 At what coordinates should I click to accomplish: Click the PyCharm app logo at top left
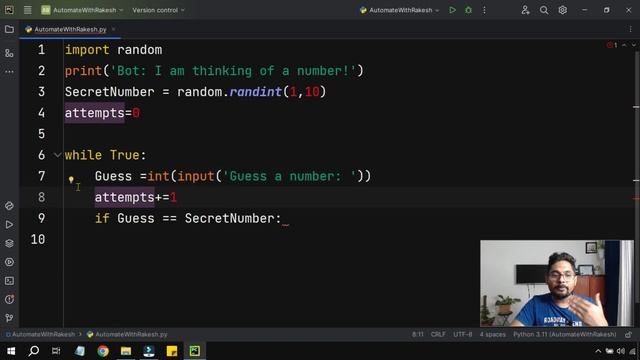click(x=9, y=10)
